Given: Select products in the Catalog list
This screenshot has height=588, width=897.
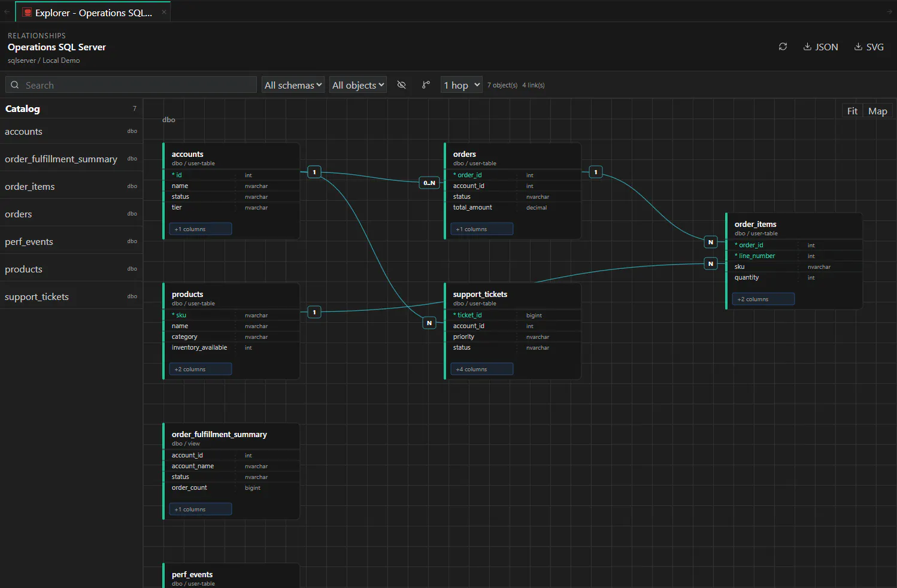Looking at the screenshot, I should 71,269.
